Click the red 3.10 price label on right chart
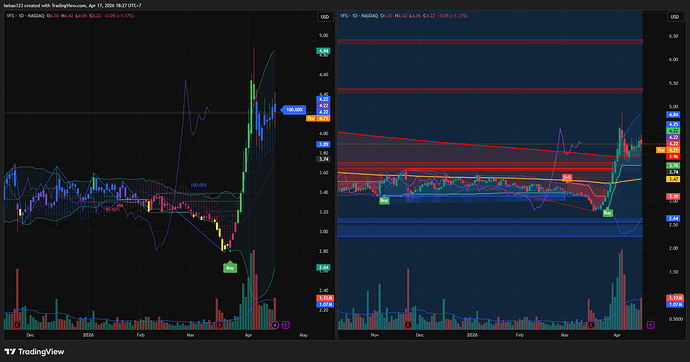The width and height of the screenshot is (690, 362). pyautogui.click(x=674, y=196)
